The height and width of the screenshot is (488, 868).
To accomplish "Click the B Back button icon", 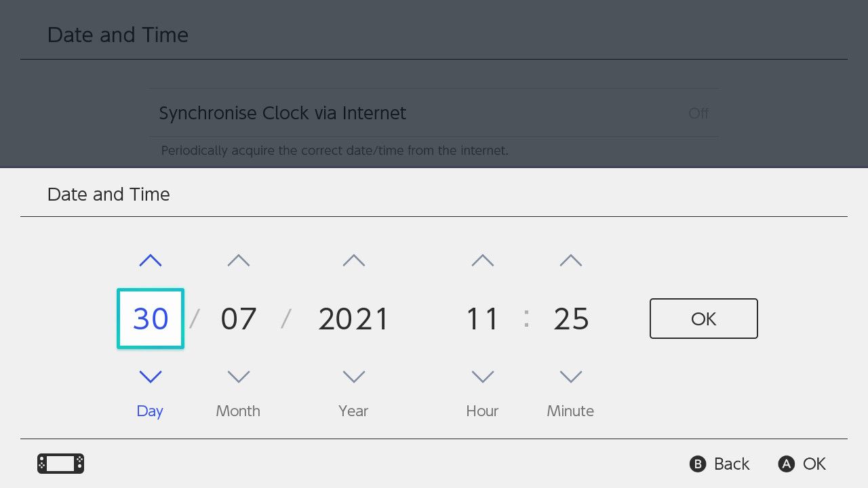I will click(x=697, y=464).
